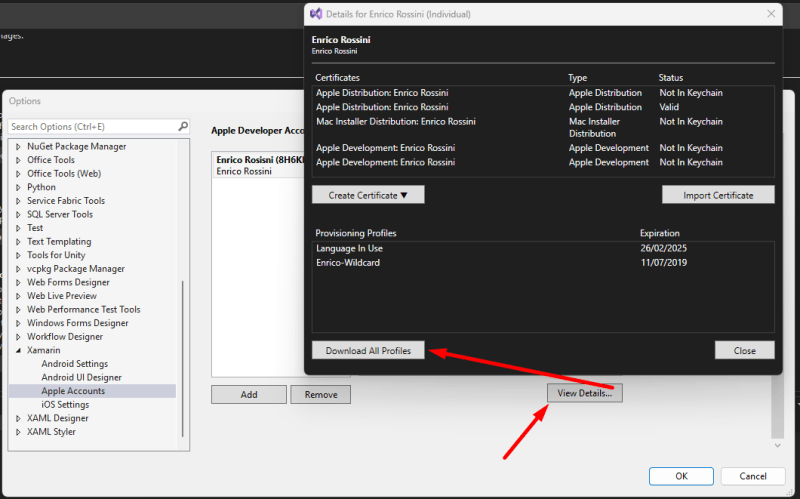The image size is (800, 499).
Task: Select Workflow Designer in options tree
Action: (x=65, y=336)
